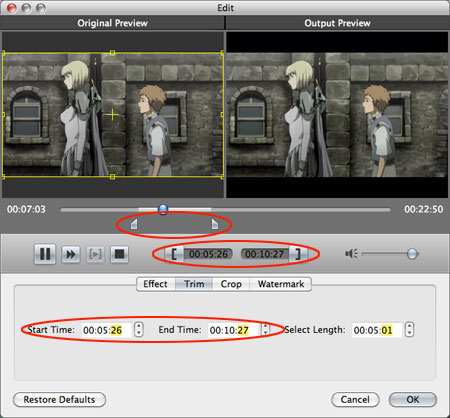
Task: Set trim end with right bracket icon
Action: click(x=298, y=254)
